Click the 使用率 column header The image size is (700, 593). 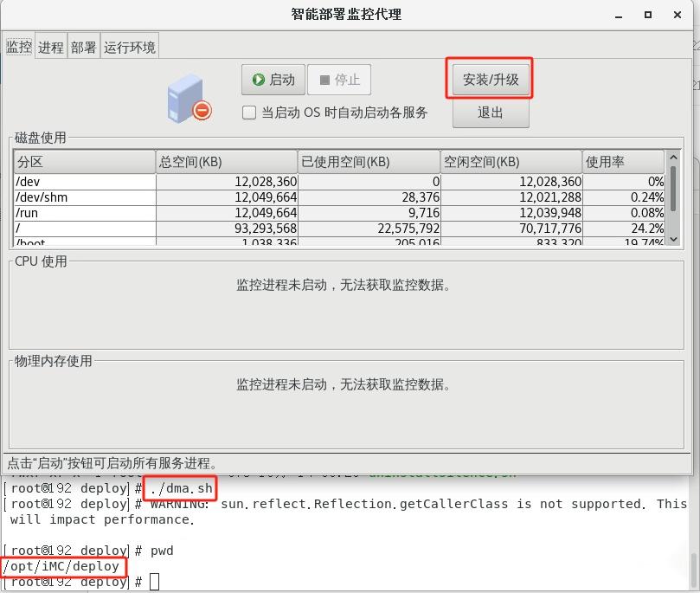pyautogui.click(x=622, y=161)
